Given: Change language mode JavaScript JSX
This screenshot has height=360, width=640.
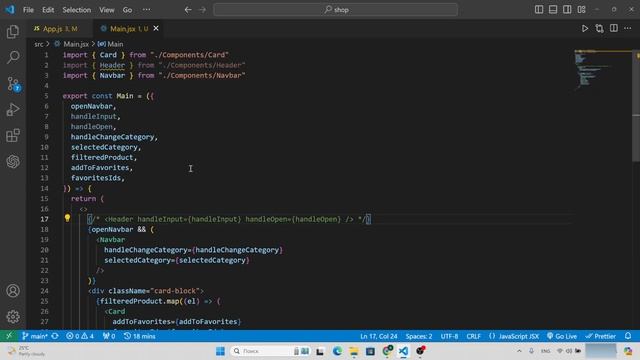Looking at the screenshot, I should (x=514, y=336).
